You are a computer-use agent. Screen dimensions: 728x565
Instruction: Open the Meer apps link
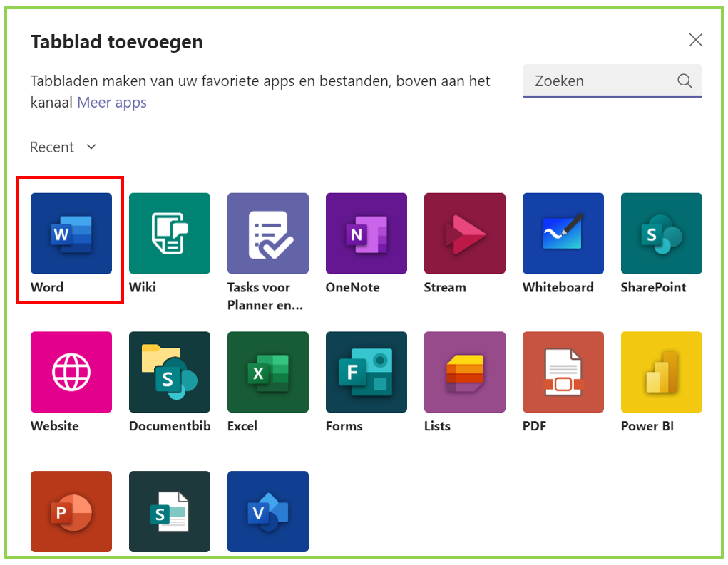coord(112,102)
